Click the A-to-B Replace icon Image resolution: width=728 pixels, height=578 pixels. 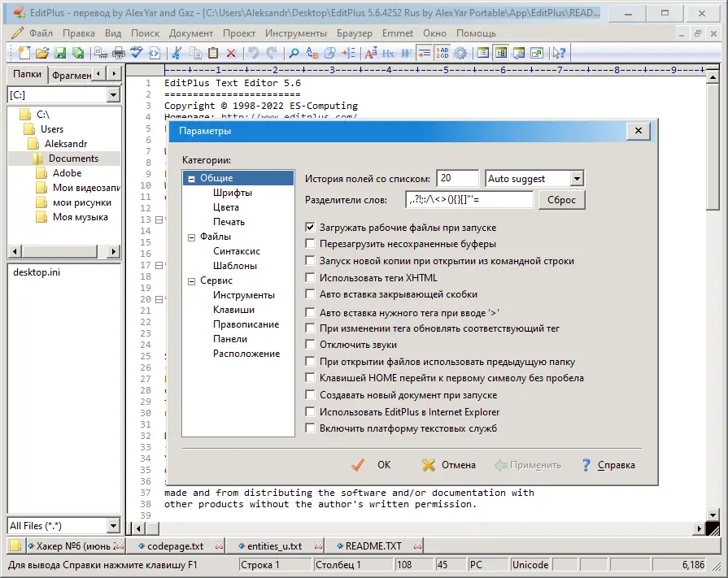[312, 53]
